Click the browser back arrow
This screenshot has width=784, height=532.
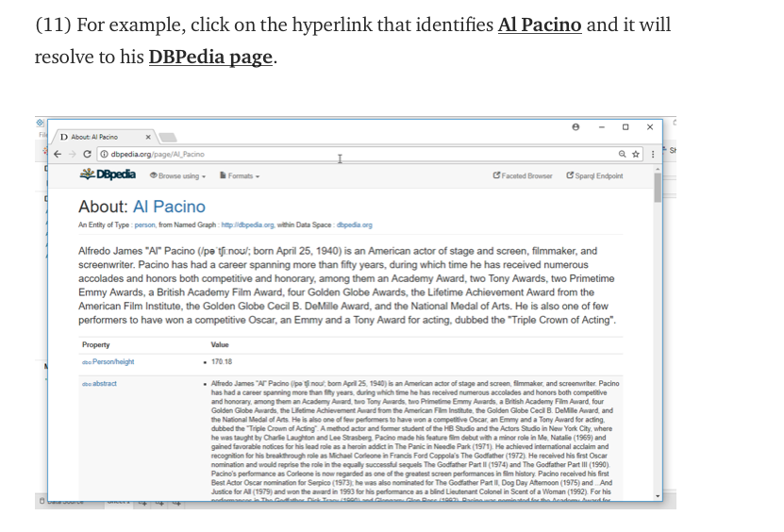[58, 155]
